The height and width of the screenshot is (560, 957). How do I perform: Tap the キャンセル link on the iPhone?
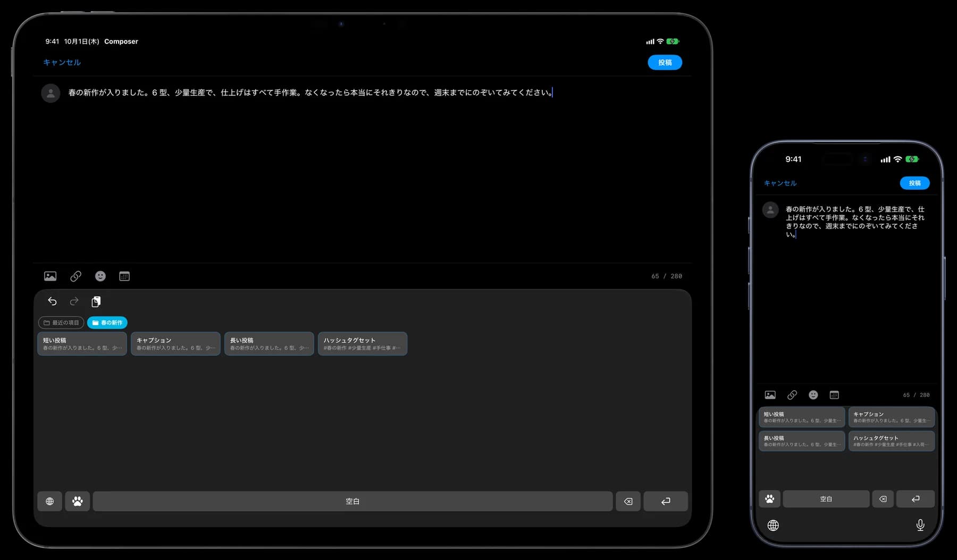[x=780, y=183]
